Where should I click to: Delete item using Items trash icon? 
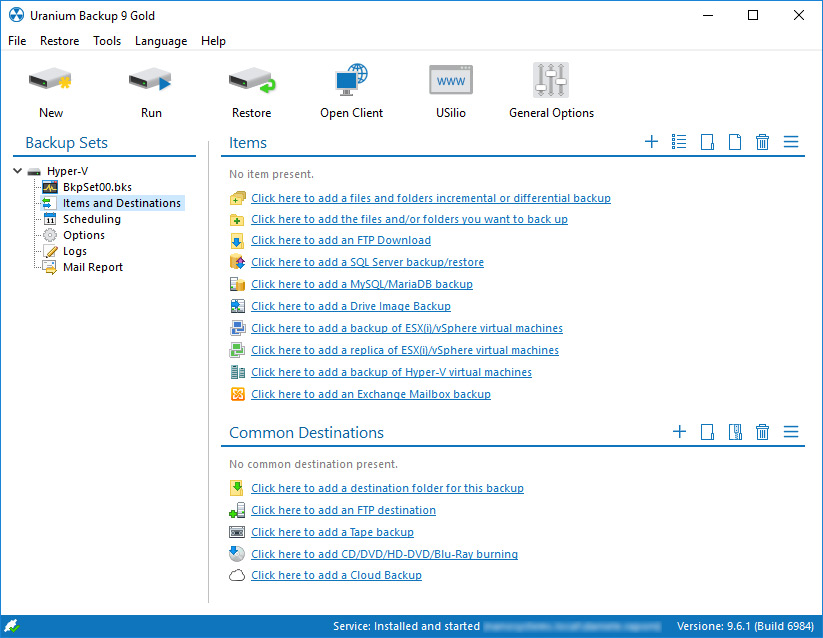point(762,142)
